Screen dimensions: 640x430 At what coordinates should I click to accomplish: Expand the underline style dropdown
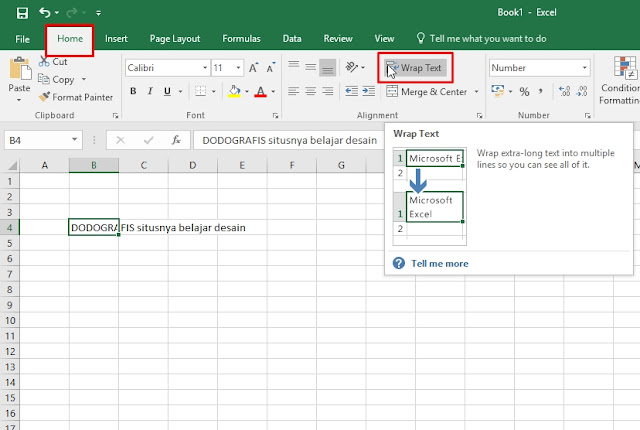(x=180, y=91)
